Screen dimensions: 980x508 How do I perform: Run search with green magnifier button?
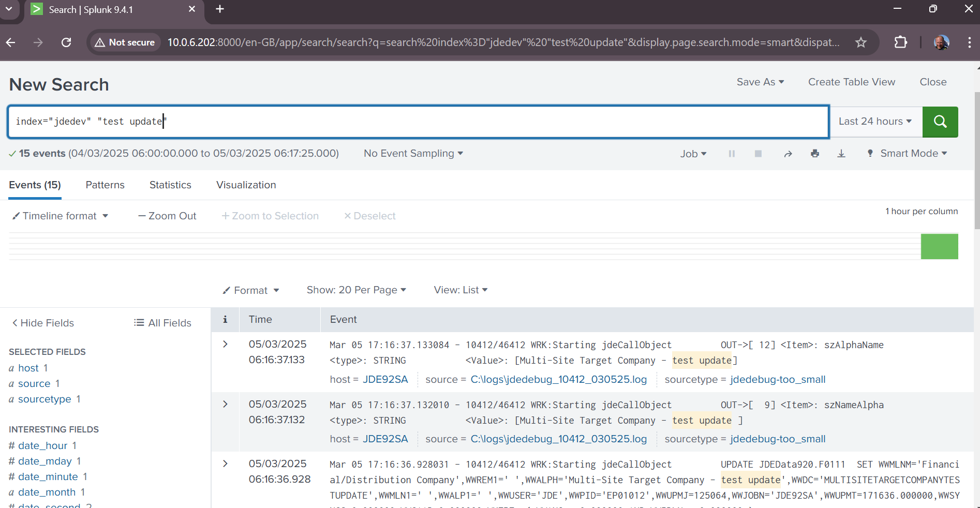tap(940, 122)
